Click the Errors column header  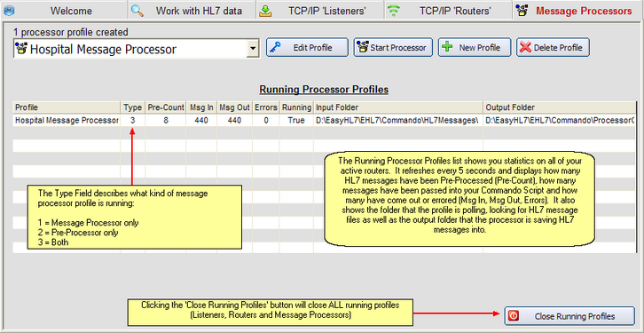[266, 107]
